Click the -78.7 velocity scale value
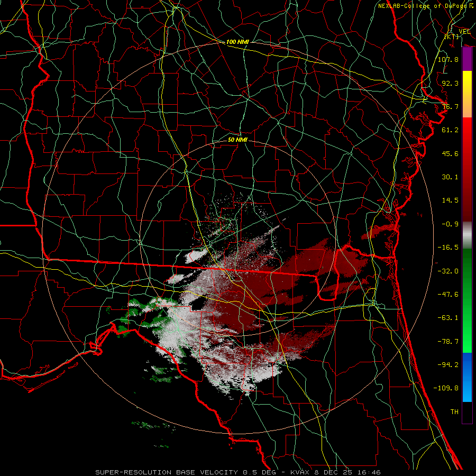This screenshot has height=476, width=476. [448, 342]
